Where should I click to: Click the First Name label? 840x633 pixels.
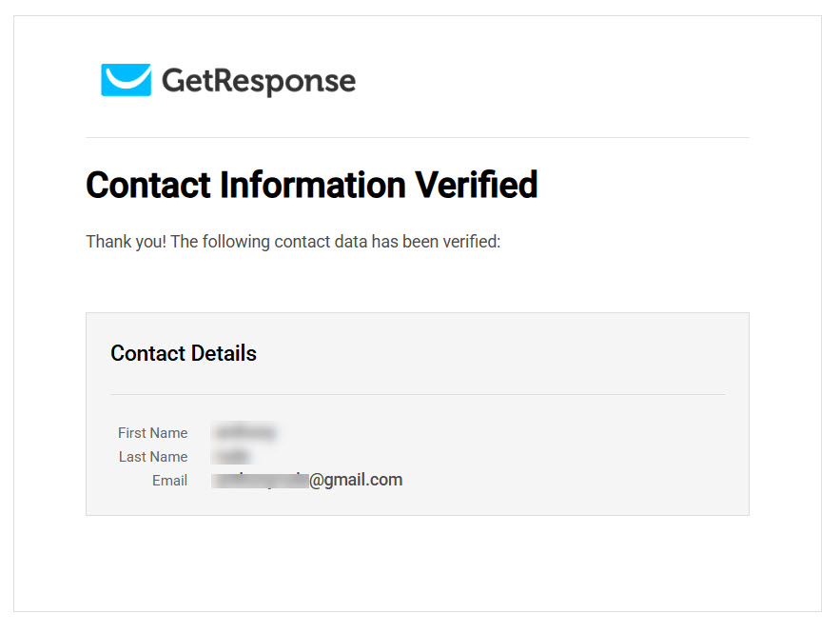(152, 432)
